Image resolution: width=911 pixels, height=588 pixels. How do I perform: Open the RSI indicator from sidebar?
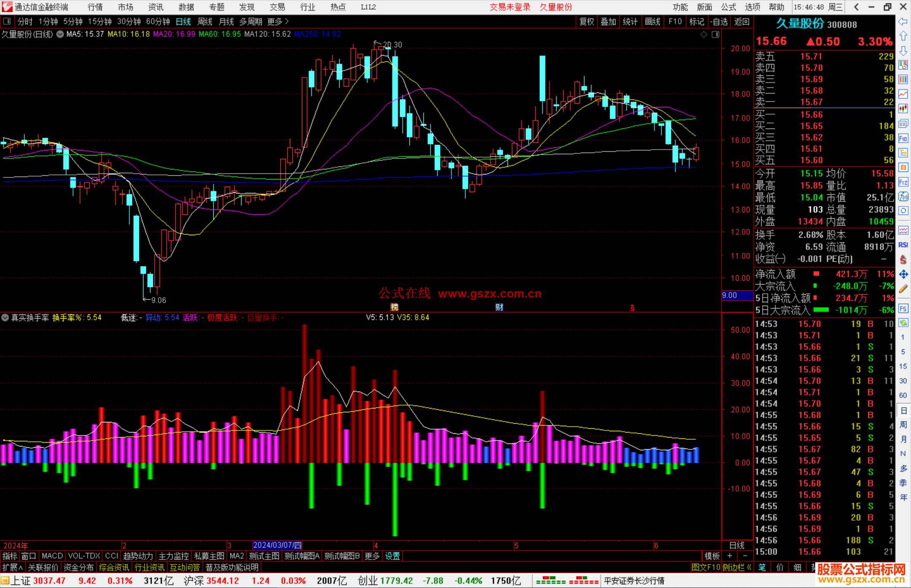click(903, 245)
